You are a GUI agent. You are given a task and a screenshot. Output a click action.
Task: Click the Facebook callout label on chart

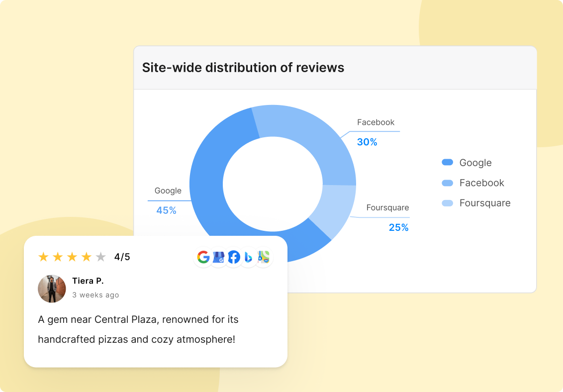[x=375, y=122]
